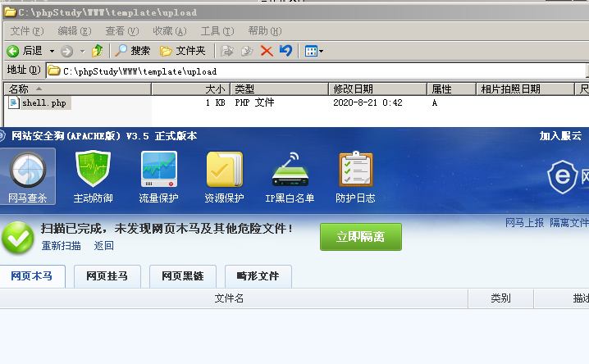589x364 pixels.
Task: Click the green Back arrow in Explorer
Action: (13, 51)
